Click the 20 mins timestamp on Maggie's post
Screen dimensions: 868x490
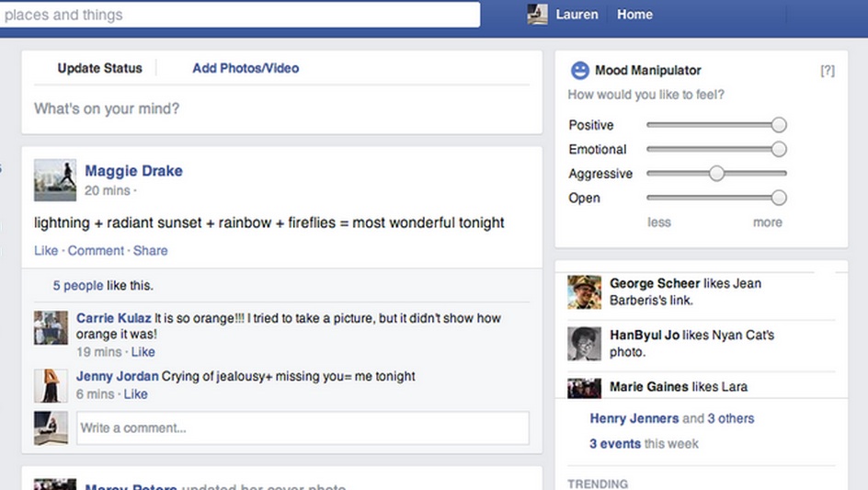[x=108, y=190]
